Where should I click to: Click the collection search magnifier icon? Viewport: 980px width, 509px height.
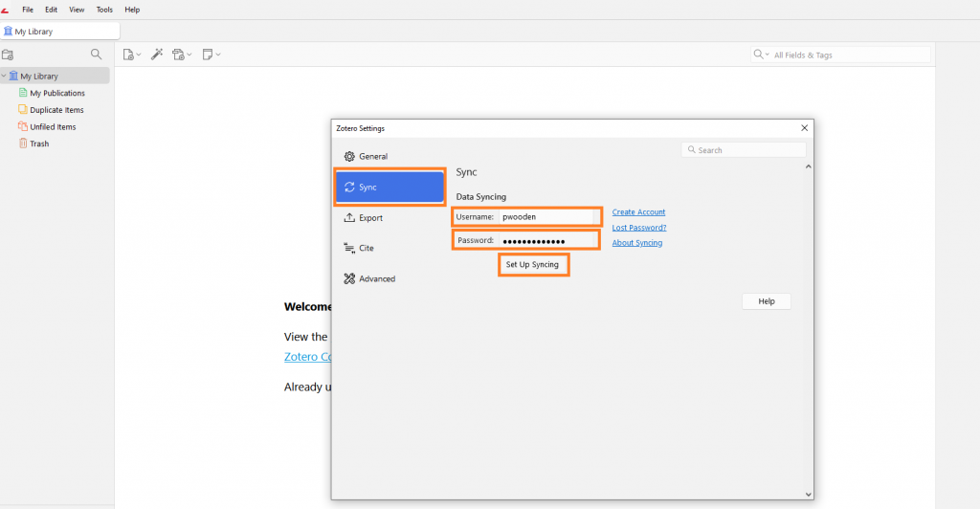point(96,55)
